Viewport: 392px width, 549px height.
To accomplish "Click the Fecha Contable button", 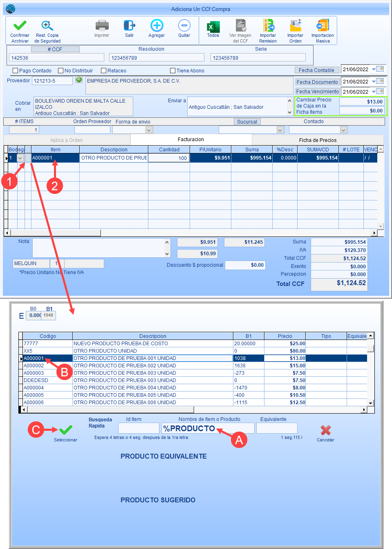I will (x=316, y=70).
